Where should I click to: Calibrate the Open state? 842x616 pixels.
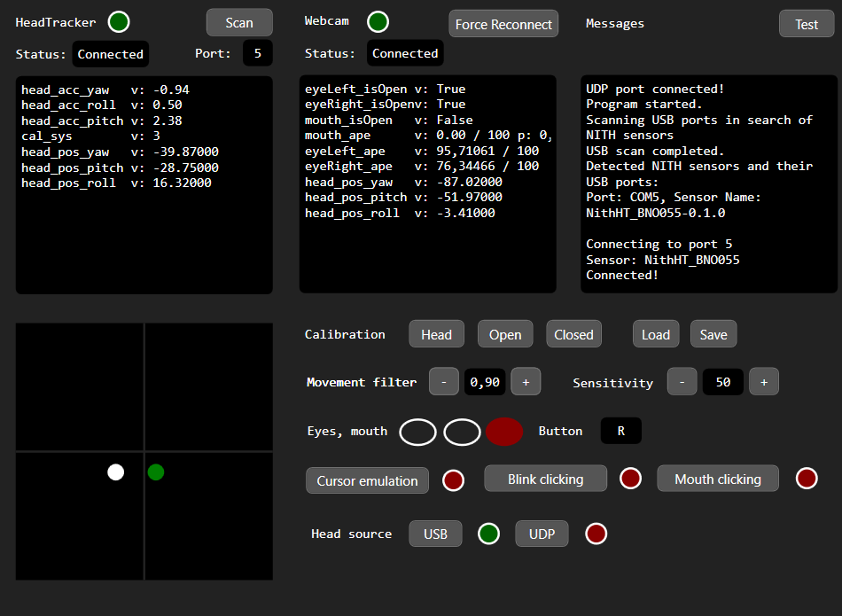[x=505, y=334]
